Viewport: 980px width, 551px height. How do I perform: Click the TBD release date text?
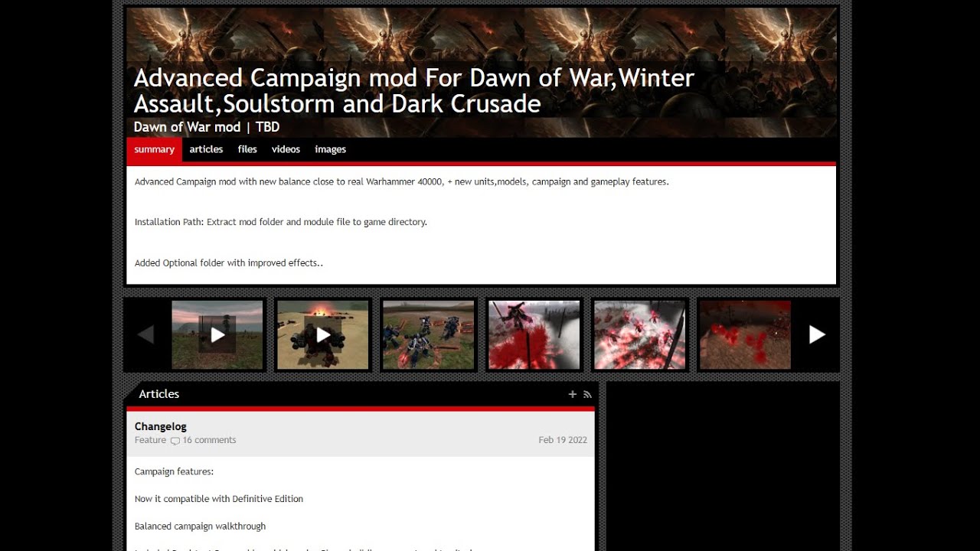pyautogui.click(x=267, y=127)
